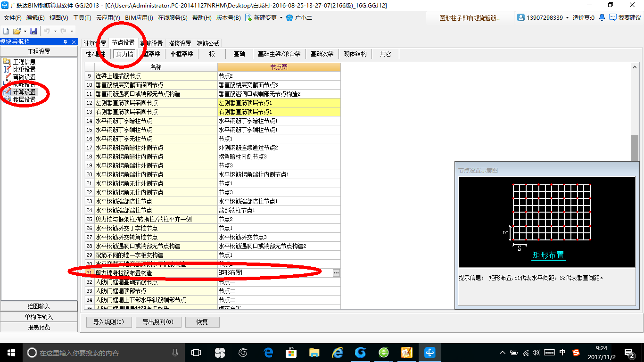Image resolution: width=644 pixels, height=362 pixels.
Task: Save project with the floppy disk icon
Action: [x=33, y=31]
